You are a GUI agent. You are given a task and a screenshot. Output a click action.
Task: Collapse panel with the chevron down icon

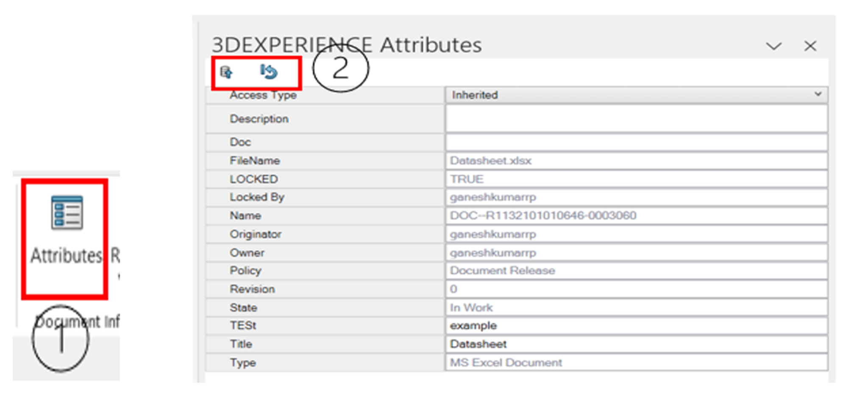click(x=773, y=46)
